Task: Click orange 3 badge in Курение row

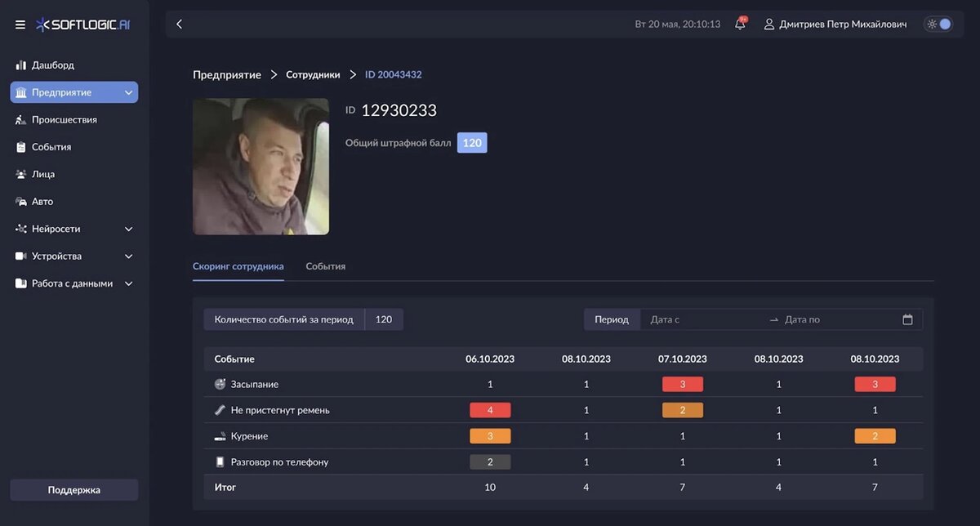Action: (x=490, y=436)
